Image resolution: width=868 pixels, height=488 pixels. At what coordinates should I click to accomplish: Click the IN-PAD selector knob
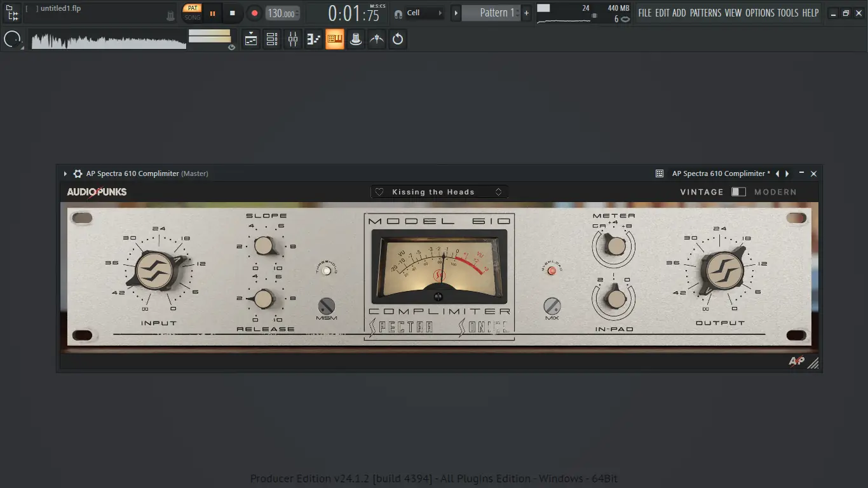[614, 298]
